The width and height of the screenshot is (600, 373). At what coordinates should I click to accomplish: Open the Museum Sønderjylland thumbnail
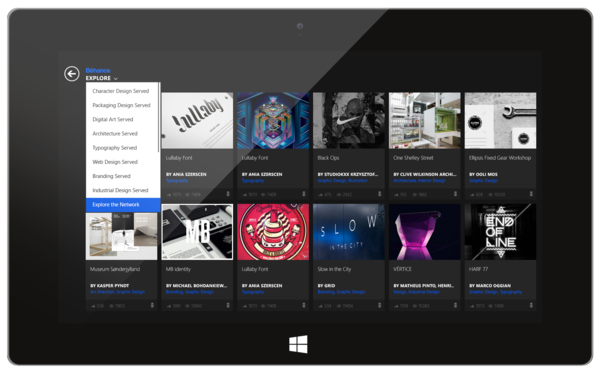point(121,236)
